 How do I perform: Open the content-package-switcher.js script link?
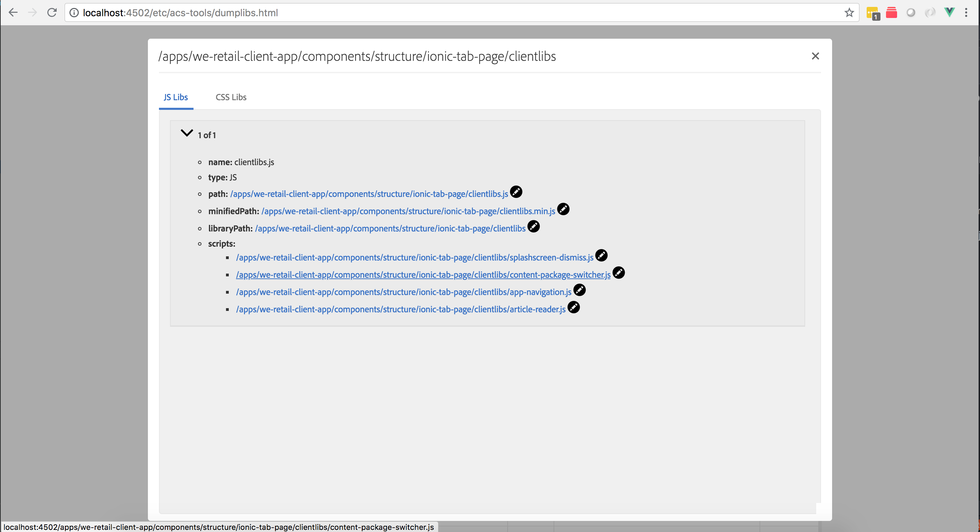pos(423,275)
